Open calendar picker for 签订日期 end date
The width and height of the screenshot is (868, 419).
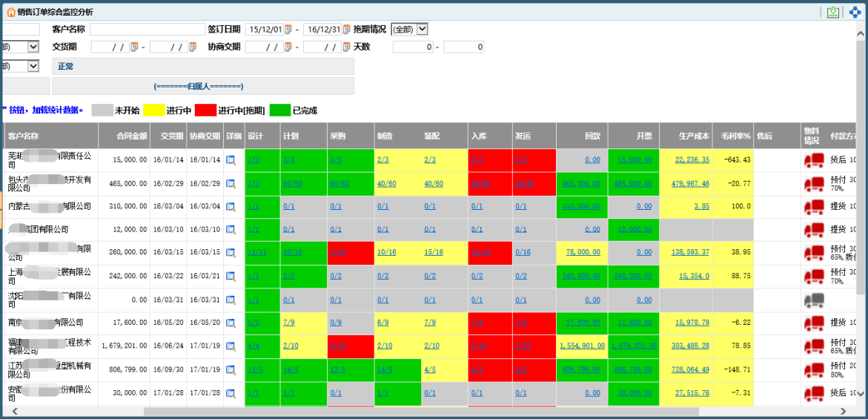[346, 30]
